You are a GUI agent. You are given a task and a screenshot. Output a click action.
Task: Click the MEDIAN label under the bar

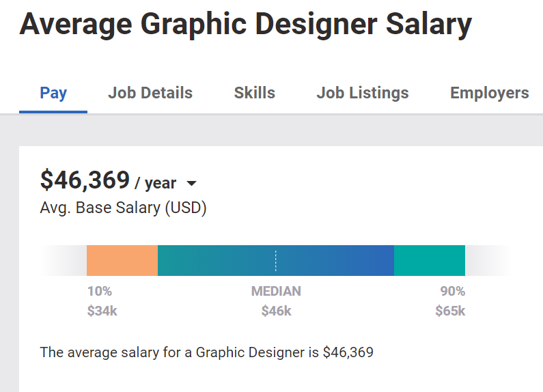(276, 291)
